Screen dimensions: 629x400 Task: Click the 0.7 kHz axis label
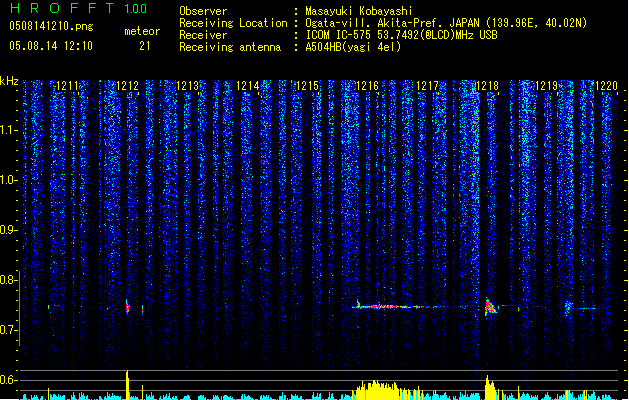click(x=8, y=330)
